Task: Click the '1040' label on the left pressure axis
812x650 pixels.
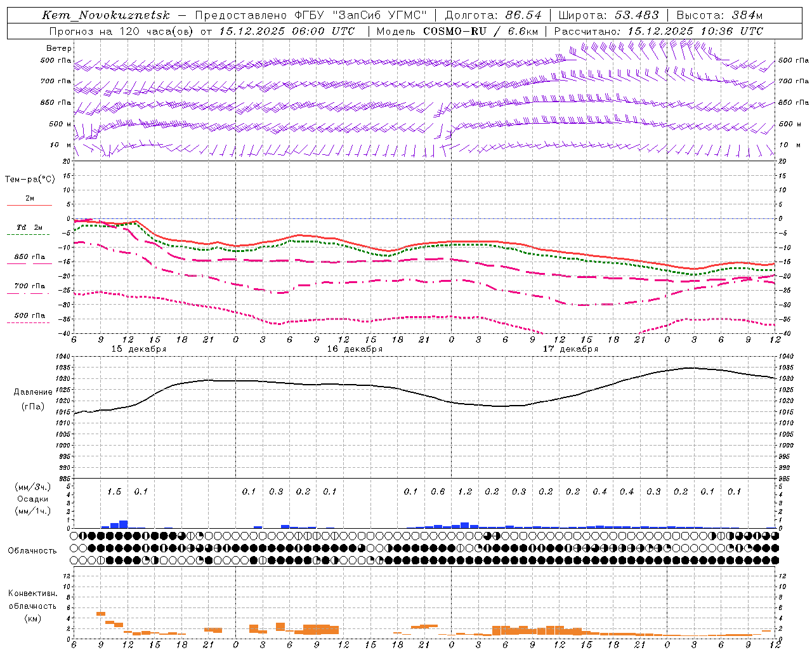Action: point(62,357)
